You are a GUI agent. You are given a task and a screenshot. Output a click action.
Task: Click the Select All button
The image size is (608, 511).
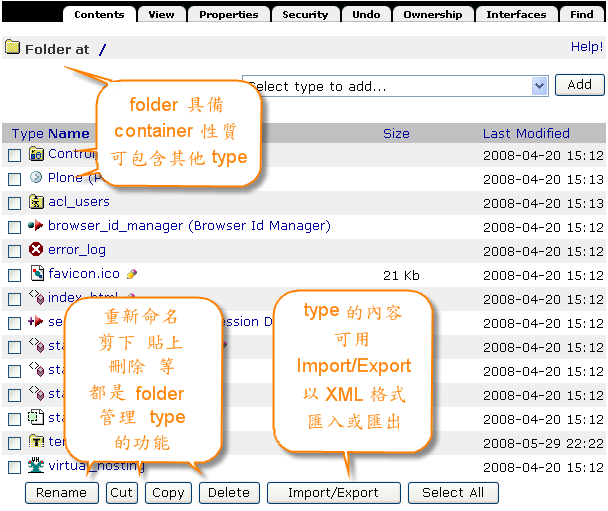453,493
